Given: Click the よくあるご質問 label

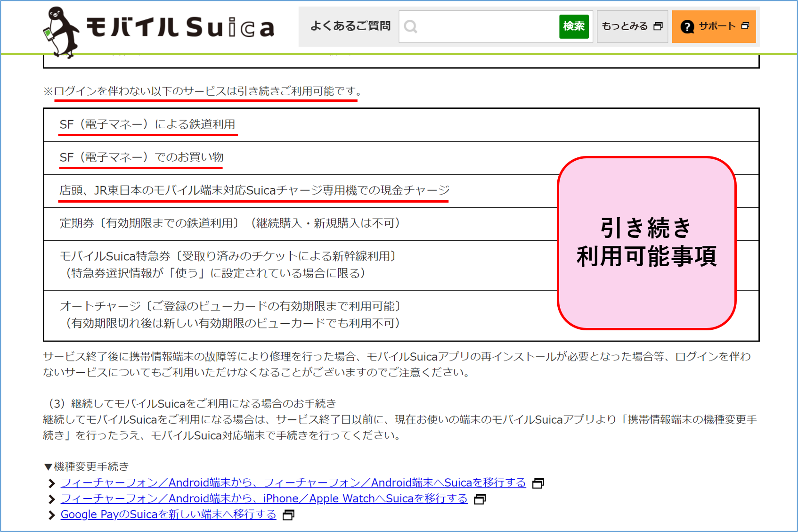Looking at the screenshot, I should point(350,26).
